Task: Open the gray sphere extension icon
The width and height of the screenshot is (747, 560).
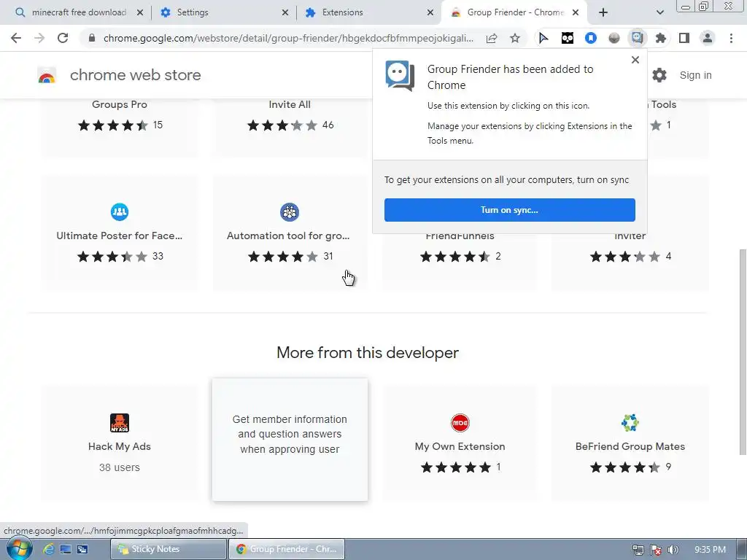Action: (x=614, y=38)
